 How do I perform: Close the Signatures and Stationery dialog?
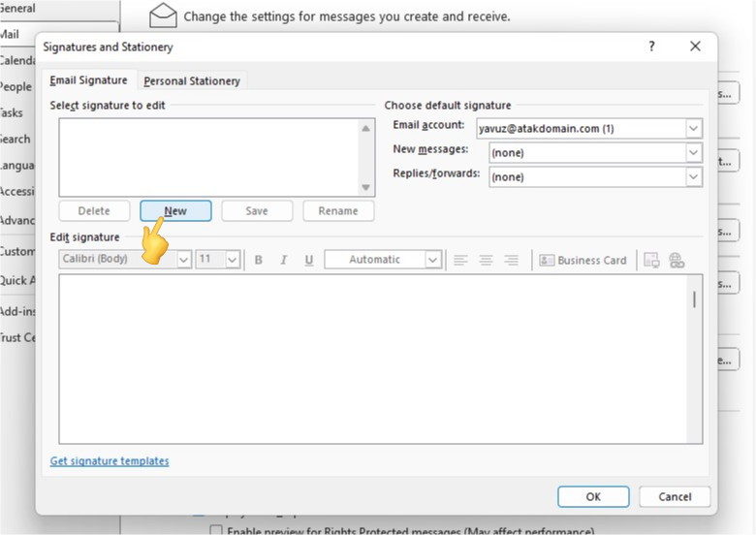pyautogui.click(x=695, y=47)
